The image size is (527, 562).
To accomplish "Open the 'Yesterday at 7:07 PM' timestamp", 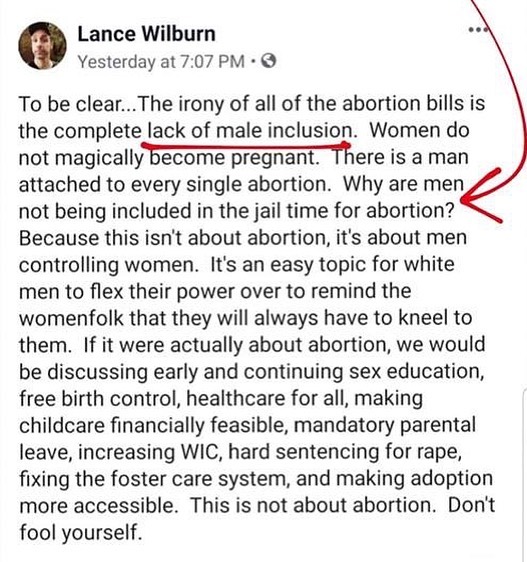I will click(161, 61).
